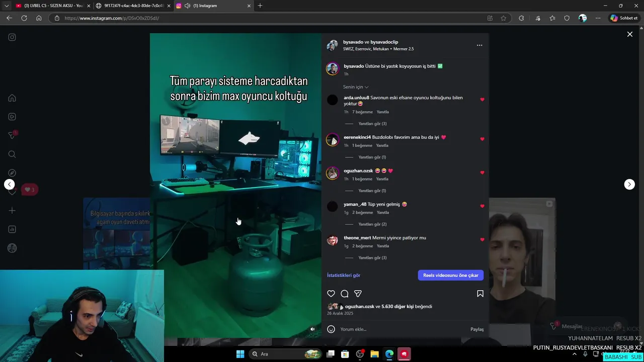Close the post overlay with the X
Viewport: 644px width, 362px height.
click(629, 34)
